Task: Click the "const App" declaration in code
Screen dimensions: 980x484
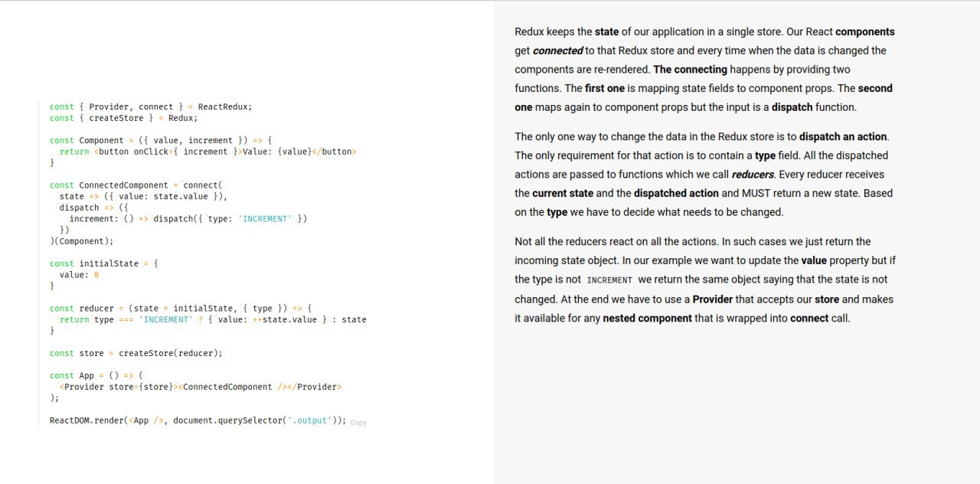Action: tap(72, 375)
